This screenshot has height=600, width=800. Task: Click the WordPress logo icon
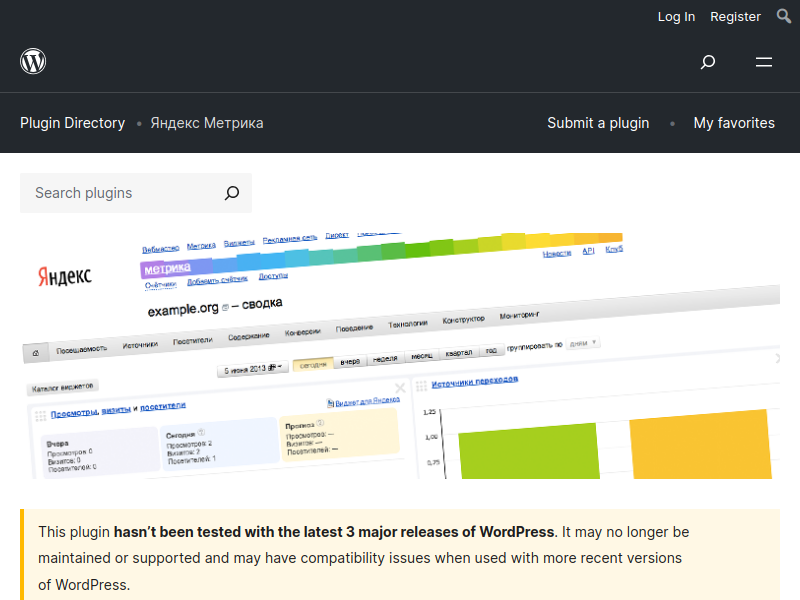pyautogui.click(x=33, y=61)
